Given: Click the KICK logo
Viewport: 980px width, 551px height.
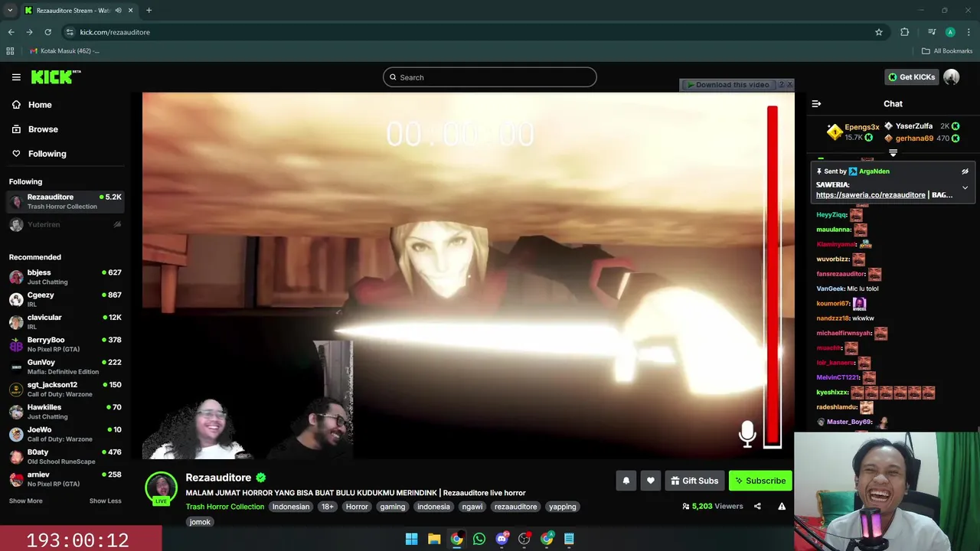Looking at the screenshot, I should tap(56, 77).
